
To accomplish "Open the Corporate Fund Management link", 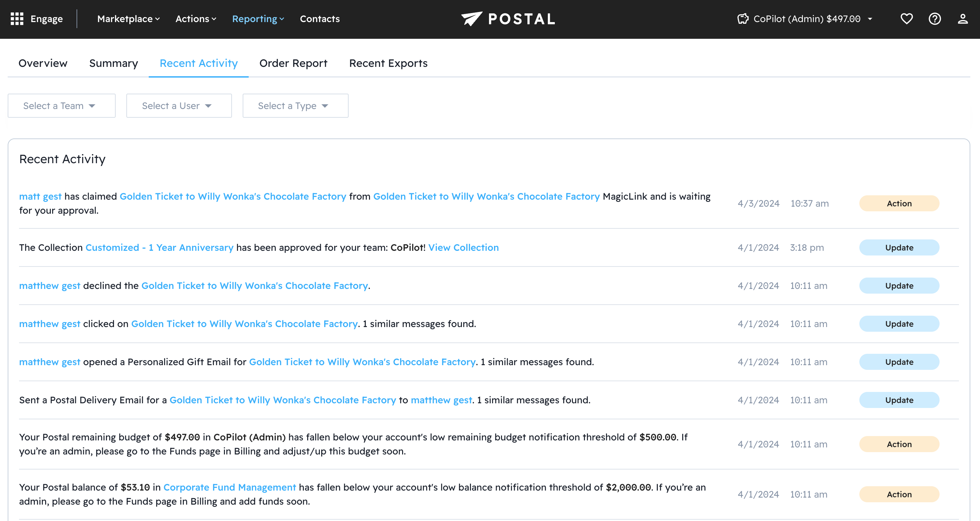I will [229, 487].
